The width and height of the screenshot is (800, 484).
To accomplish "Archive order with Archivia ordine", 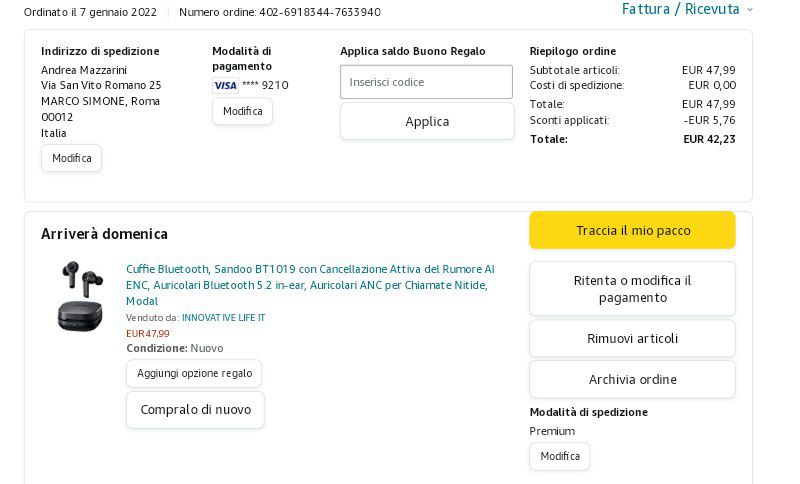I will click(632, 379).
